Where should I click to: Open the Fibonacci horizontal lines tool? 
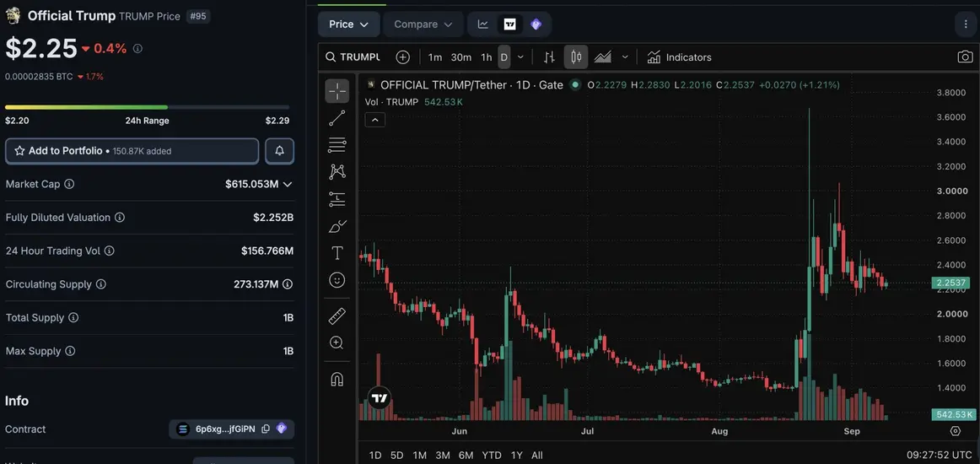click(x=337, y=145)
